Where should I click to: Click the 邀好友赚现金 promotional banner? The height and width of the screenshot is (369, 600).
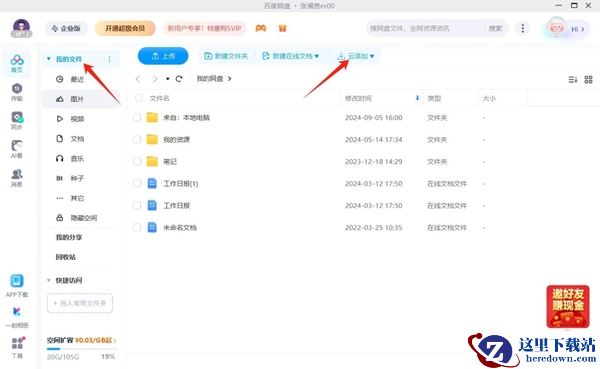coord(568,306)
